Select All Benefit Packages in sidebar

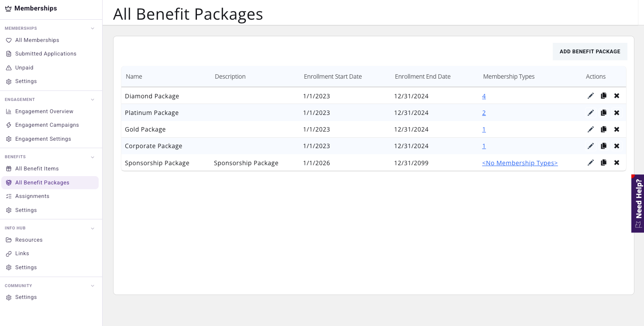(50, 183)
